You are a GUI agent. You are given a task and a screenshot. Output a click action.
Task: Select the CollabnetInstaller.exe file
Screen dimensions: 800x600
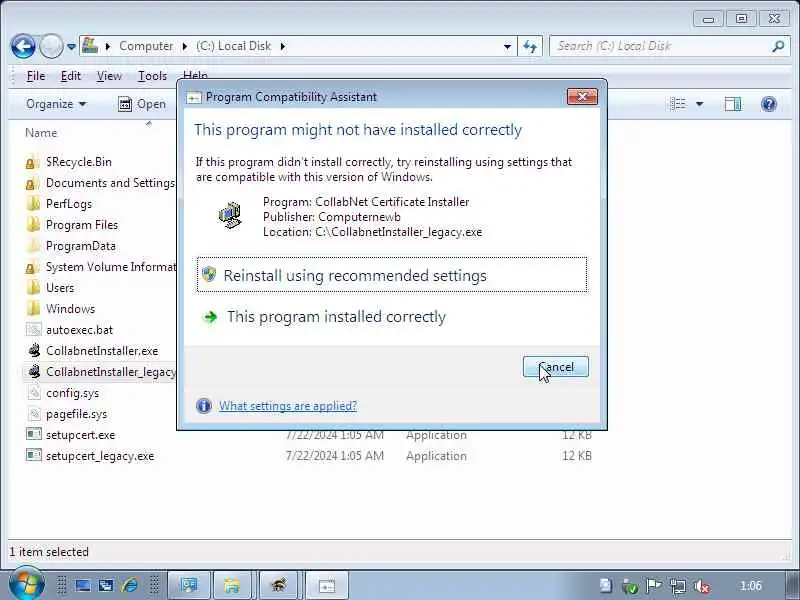click(102, 351)
